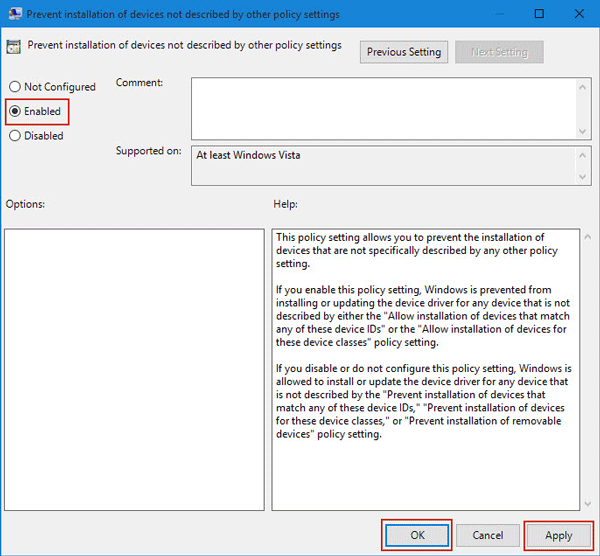Click the Help pane scroll-down arrow
This screenshot has width=600, height=556.
[x=588, y=504]
